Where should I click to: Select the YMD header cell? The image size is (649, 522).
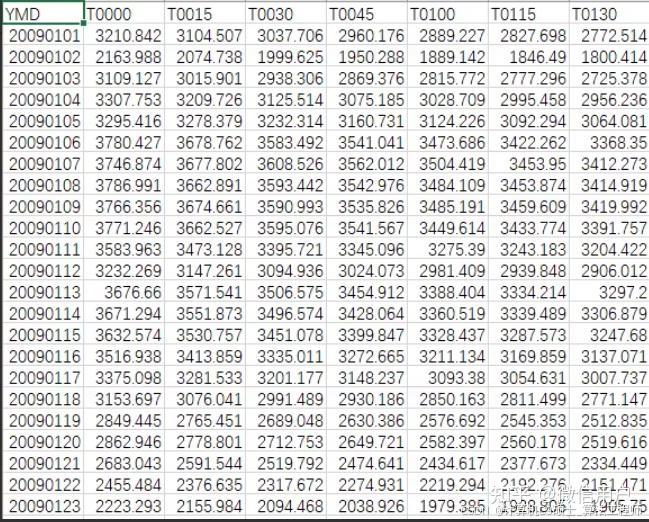(x=43, y=14)
